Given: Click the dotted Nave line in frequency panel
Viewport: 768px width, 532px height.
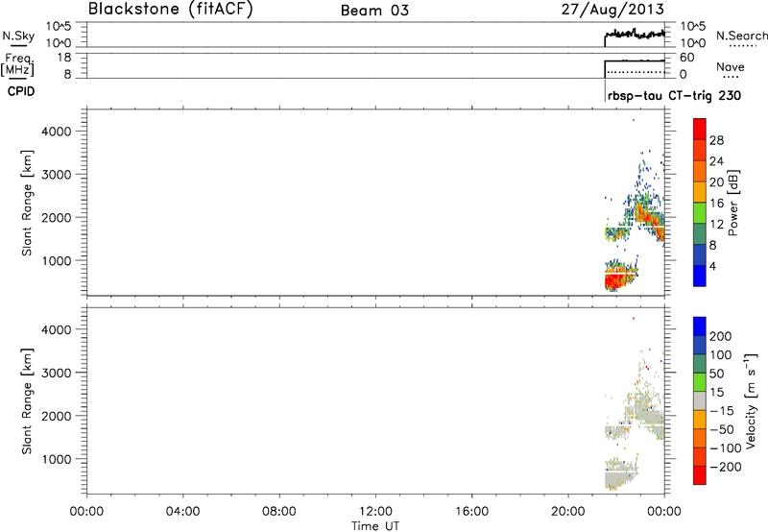Looking at the screenshot, I should click(636, 72).
